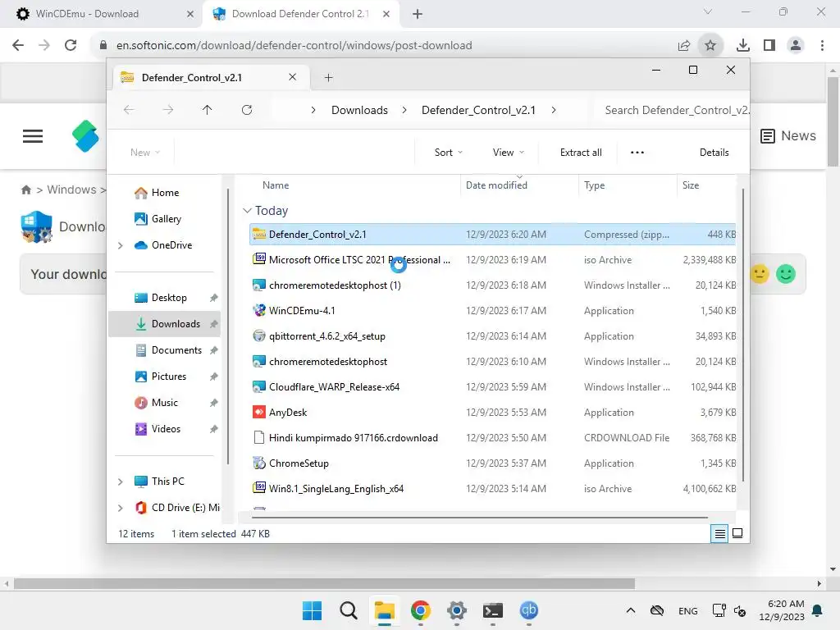Open qBittorrent from taskbar

(x=529, y=610)
